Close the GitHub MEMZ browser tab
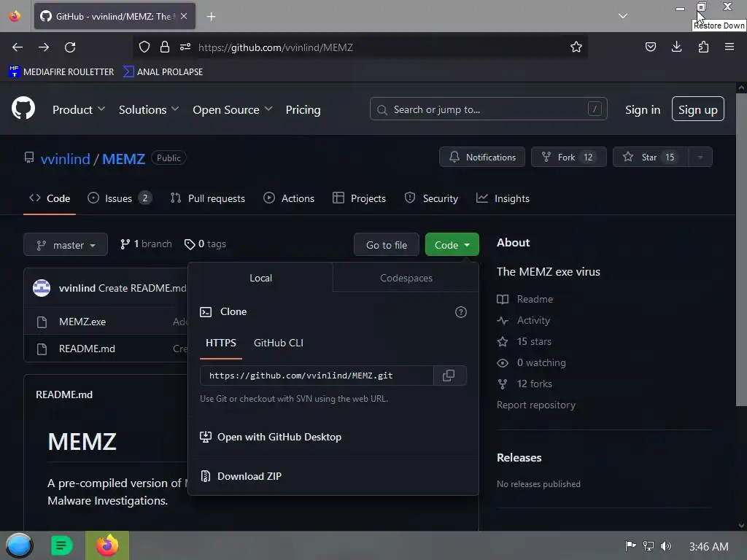 [184, 16]
